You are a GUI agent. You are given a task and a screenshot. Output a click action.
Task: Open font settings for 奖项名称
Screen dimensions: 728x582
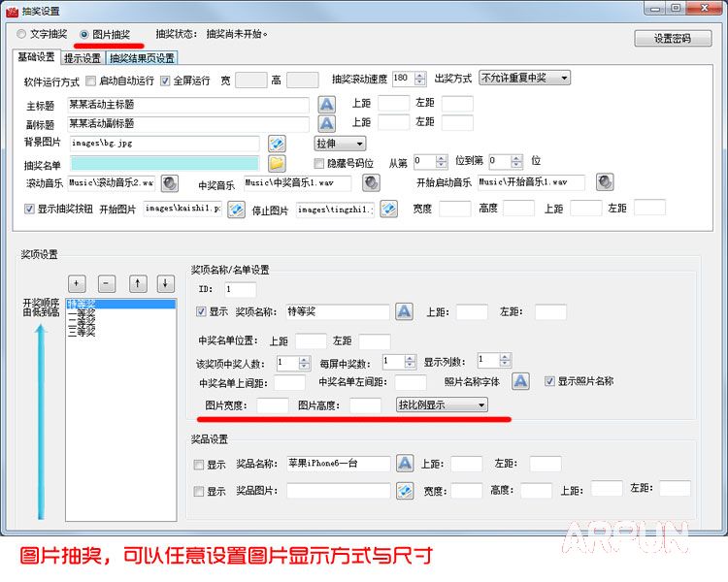[404, 311]
